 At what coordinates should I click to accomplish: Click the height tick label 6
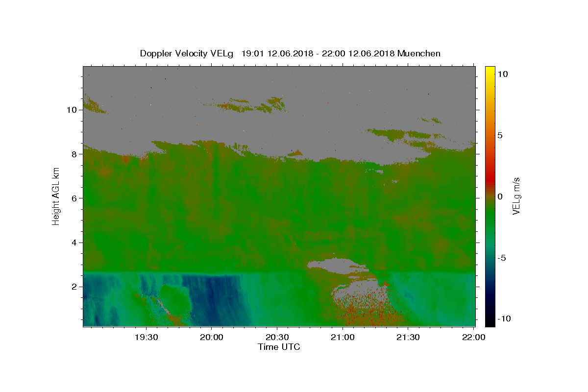click(x=74, y=198)
